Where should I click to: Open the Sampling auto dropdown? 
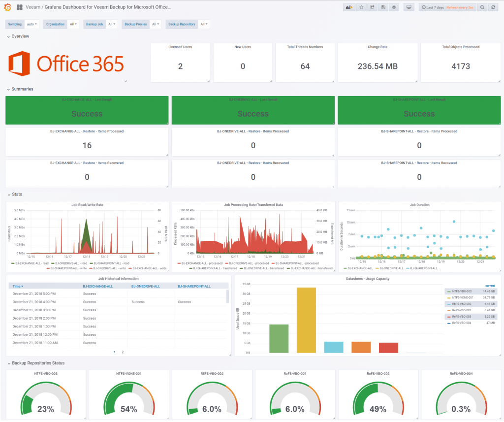31,24
